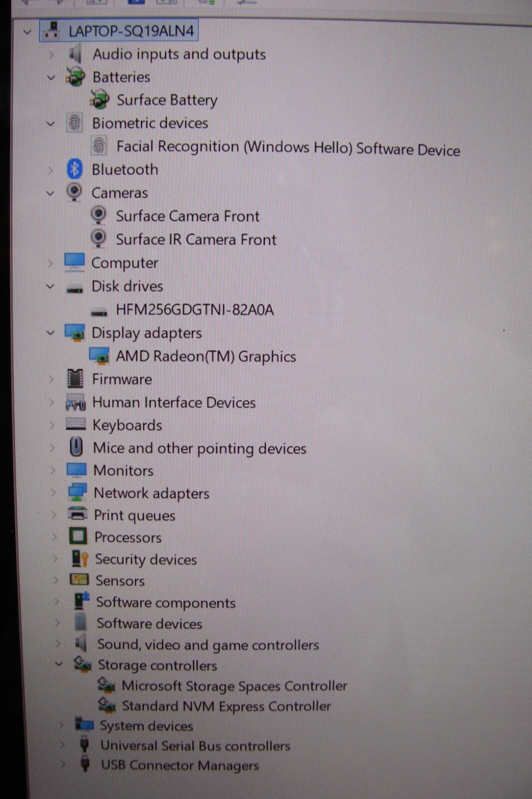Screen dimensions: 532x799
Task: Click the Software components icon
Action: click(x=81, y=601)
